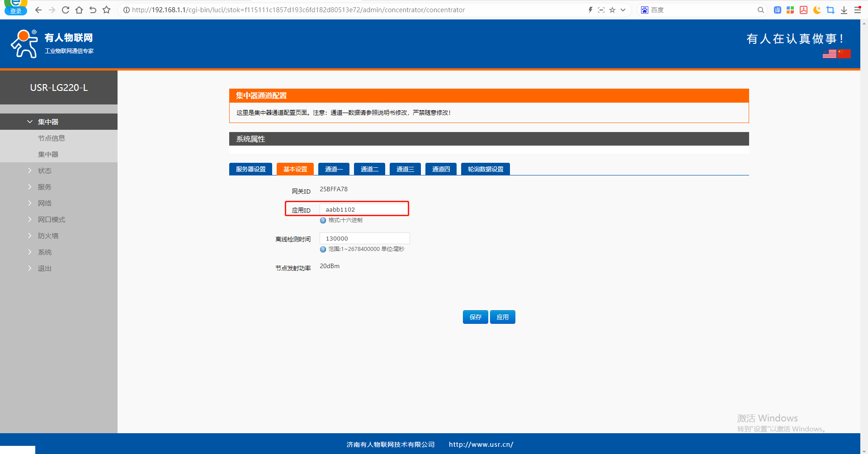Open the 通道二 tab
868x454 pixels.
[x=369, y=169]
